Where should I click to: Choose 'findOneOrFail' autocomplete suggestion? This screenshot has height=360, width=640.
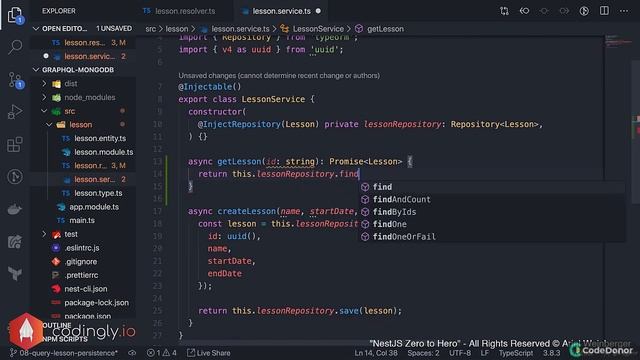(x=492, y=237)
